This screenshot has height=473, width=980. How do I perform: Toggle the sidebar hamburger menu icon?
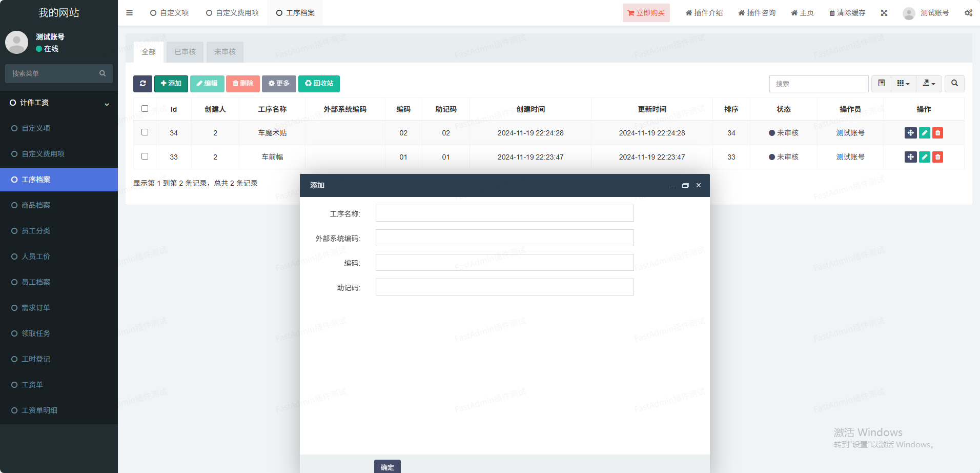(129, 13)
